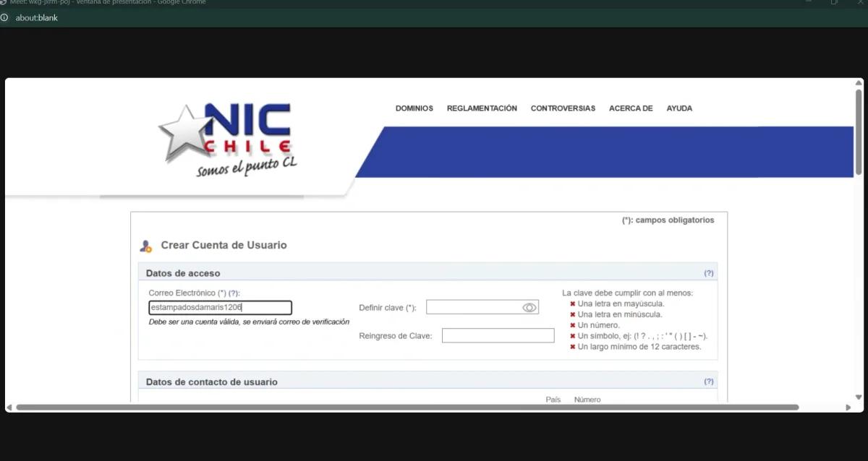Click the horizontal scrollbar left arrow
The height and width of the screenshot is (461, 868).
coord(10,408)
